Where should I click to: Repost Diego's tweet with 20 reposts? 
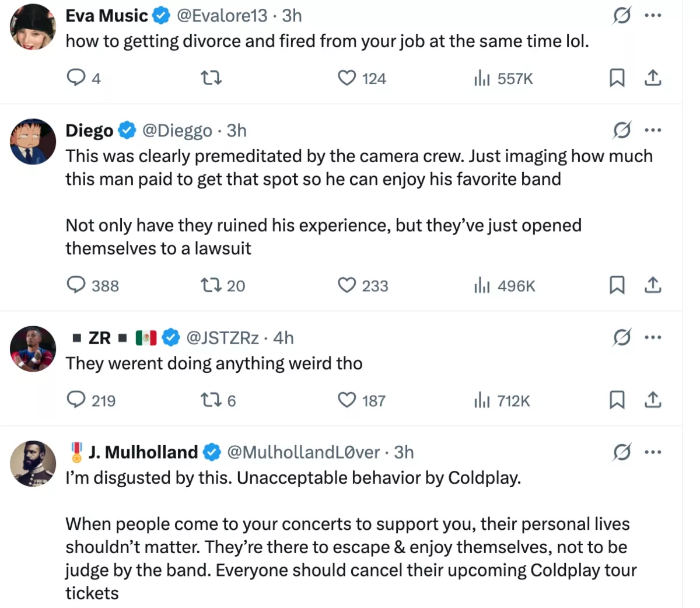point(211,285)
